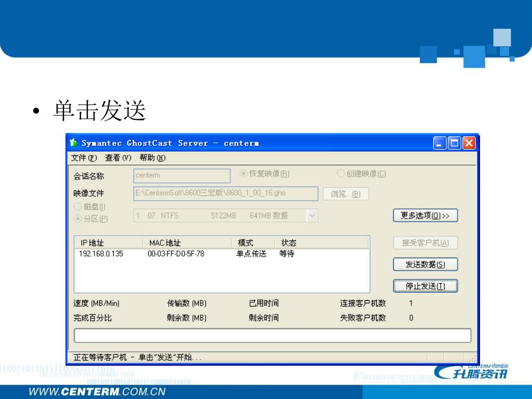This screenshot has height=399, width=532.
Task: Click the 等待 status cell
Action: (287, 254)
